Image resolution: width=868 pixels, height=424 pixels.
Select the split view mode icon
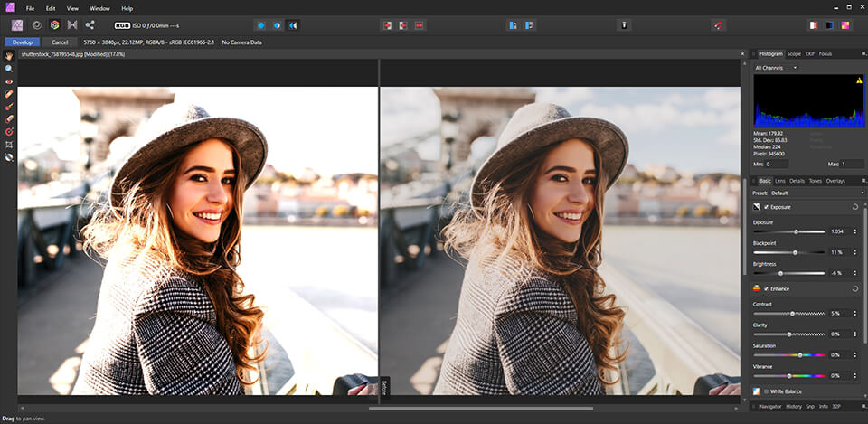tap(277, 25)
